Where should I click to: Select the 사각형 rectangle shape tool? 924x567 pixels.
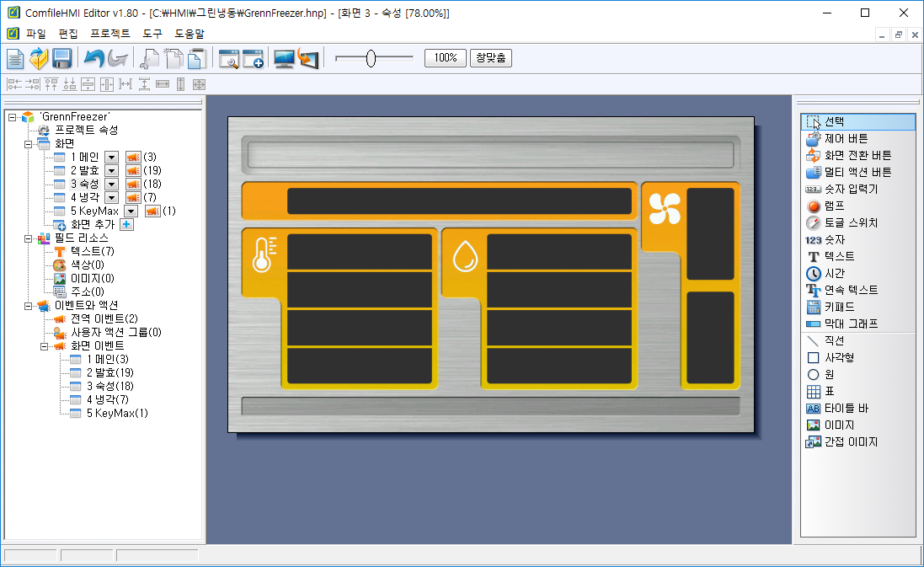[x=839, y=357]
